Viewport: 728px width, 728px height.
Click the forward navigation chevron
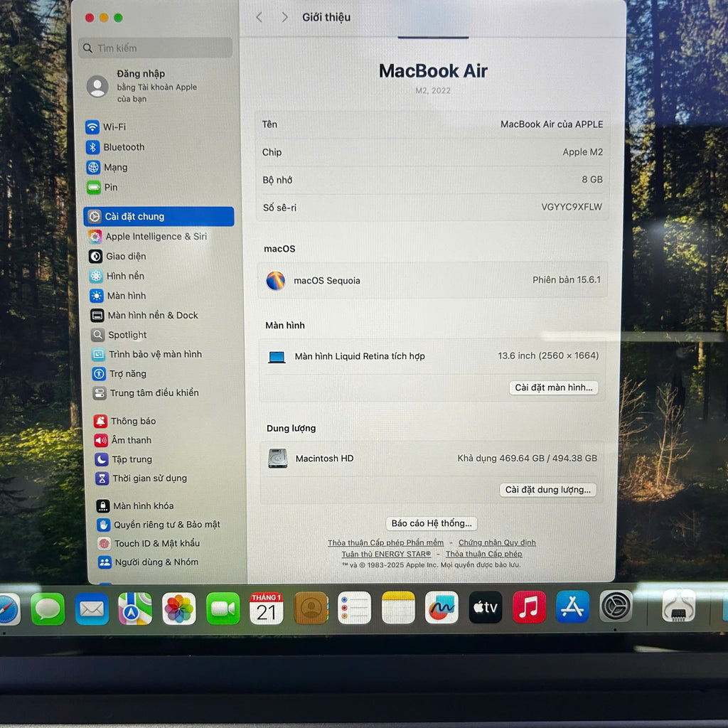tap(284, 17)
